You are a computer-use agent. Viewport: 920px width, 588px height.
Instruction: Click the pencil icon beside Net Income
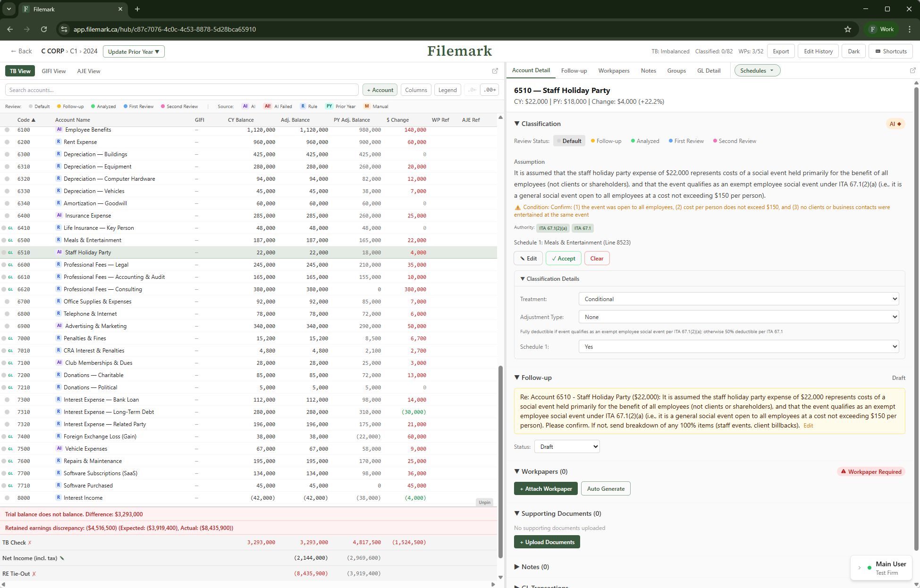[62, 558]
